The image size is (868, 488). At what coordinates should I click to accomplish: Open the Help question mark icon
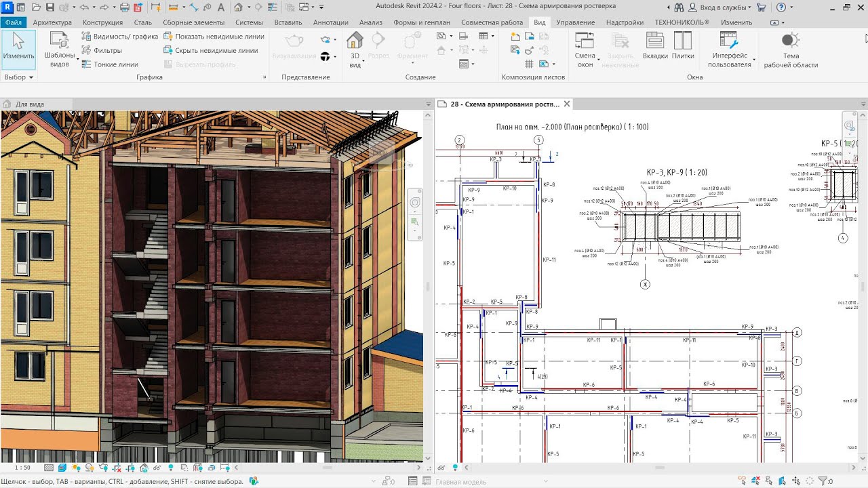tap(781, 7)
